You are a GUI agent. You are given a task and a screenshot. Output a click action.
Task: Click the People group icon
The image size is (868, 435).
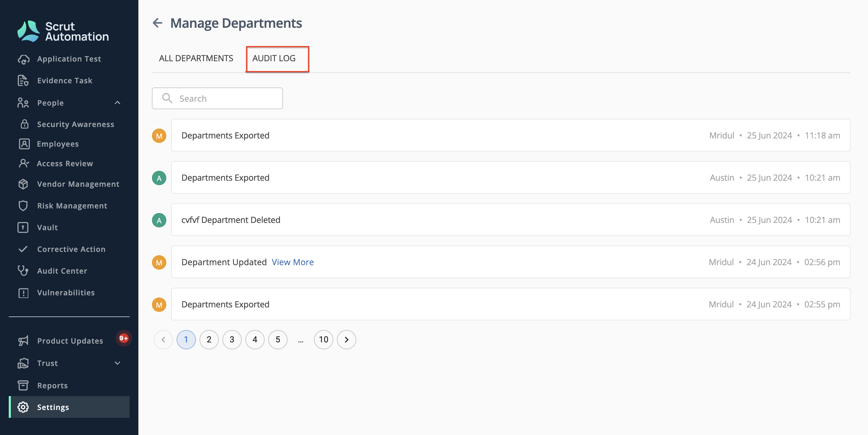pyautogui.click(x=23, y=103)
